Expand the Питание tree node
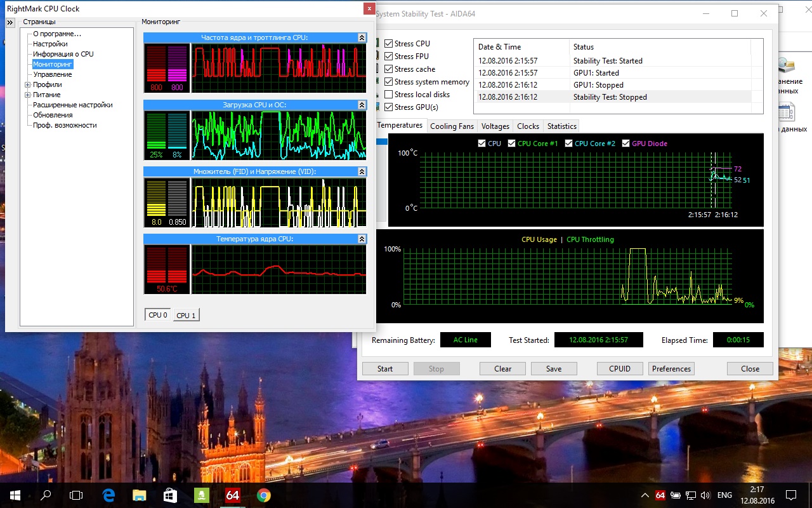Viewport: 812px width, 508px height. 27,95
